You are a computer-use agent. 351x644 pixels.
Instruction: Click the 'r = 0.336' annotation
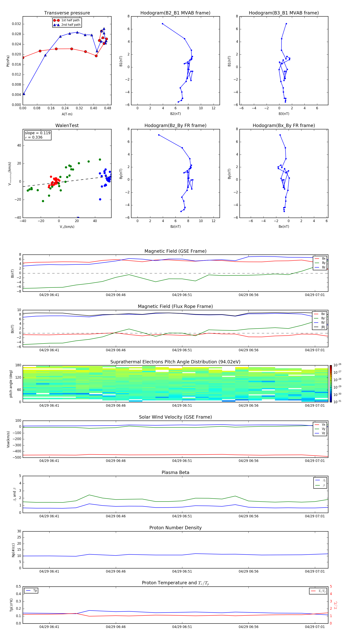[x=34, y=137]
